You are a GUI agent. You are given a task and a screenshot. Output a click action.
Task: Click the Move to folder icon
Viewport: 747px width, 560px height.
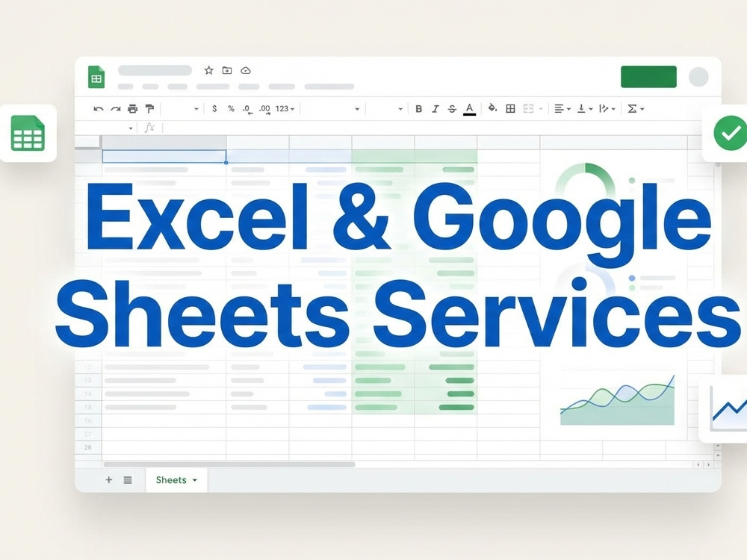click(x=227, y=70)
